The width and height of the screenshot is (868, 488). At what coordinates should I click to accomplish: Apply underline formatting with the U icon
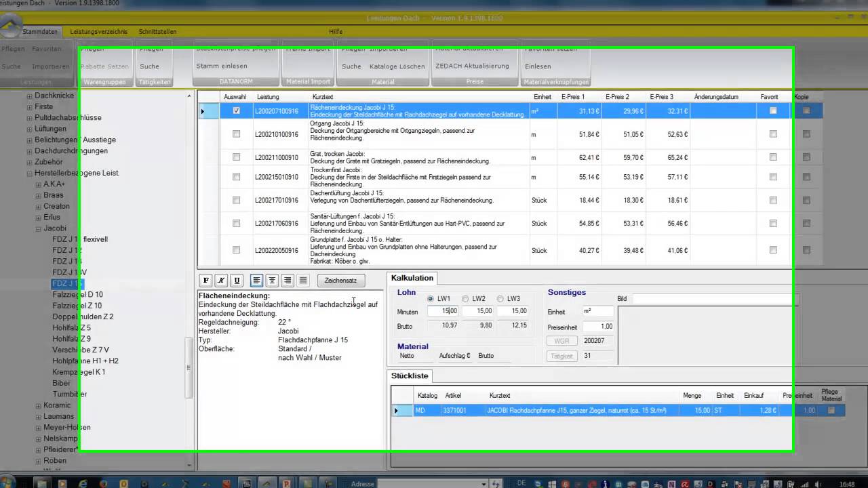(x=237, y=281)
